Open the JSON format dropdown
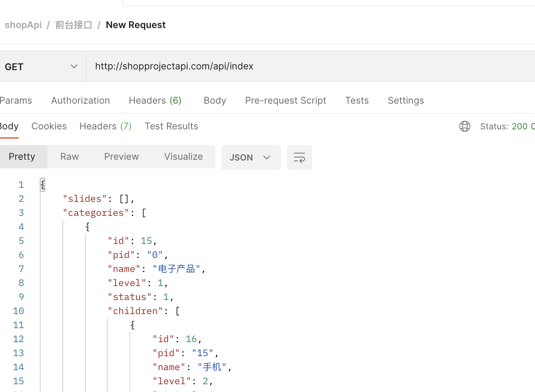This screenshot has height=392, width=535. pyautogui.click(x=251, y=157)
